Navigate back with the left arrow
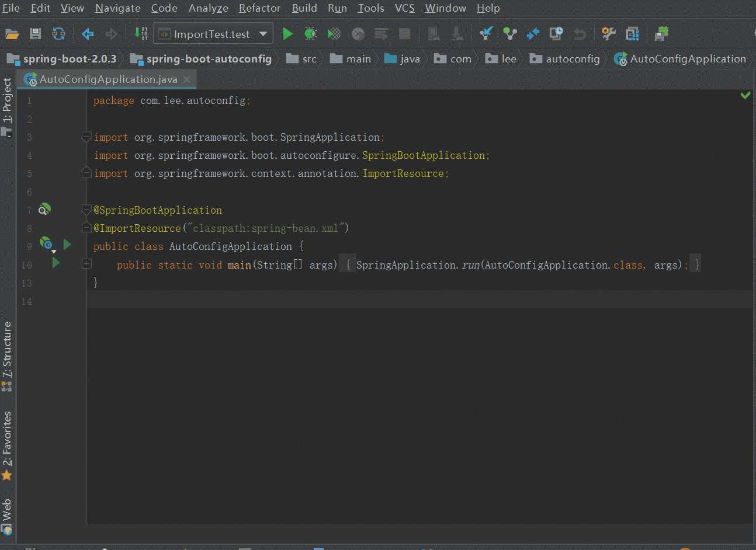The height and width of the screenshot is (550, 756). [x=88, y=34]
